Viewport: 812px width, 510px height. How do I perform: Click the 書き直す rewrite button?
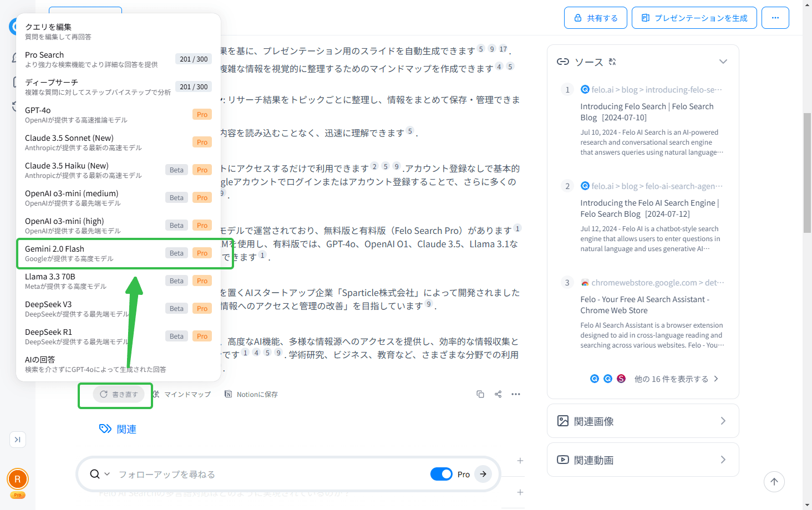(119, 394)
